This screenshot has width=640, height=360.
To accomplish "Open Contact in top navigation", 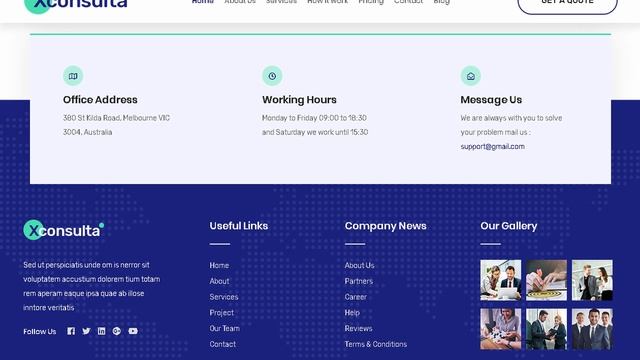I will (408, 2).
